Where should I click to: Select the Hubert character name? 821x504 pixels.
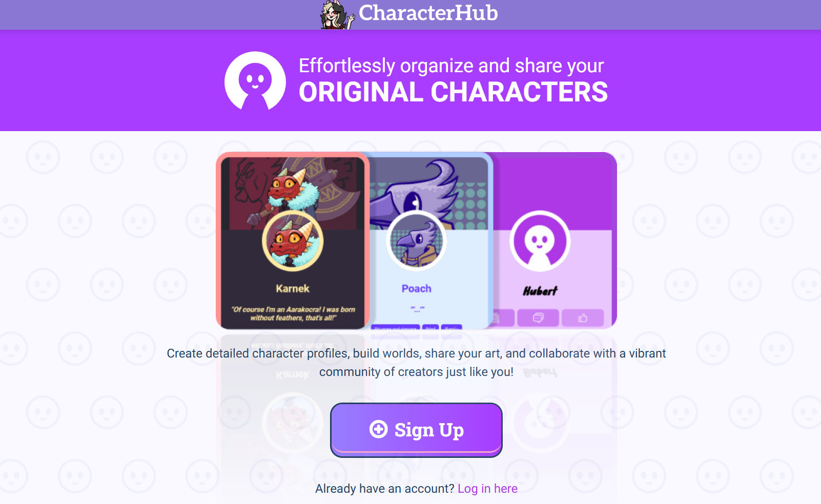coord(540,291)
